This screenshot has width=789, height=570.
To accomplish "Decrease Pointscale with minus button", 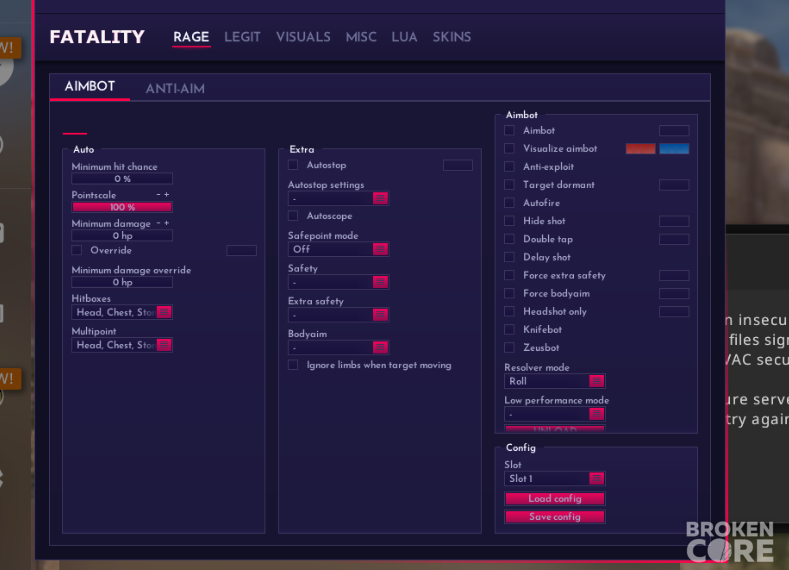I will pos(159,195).
